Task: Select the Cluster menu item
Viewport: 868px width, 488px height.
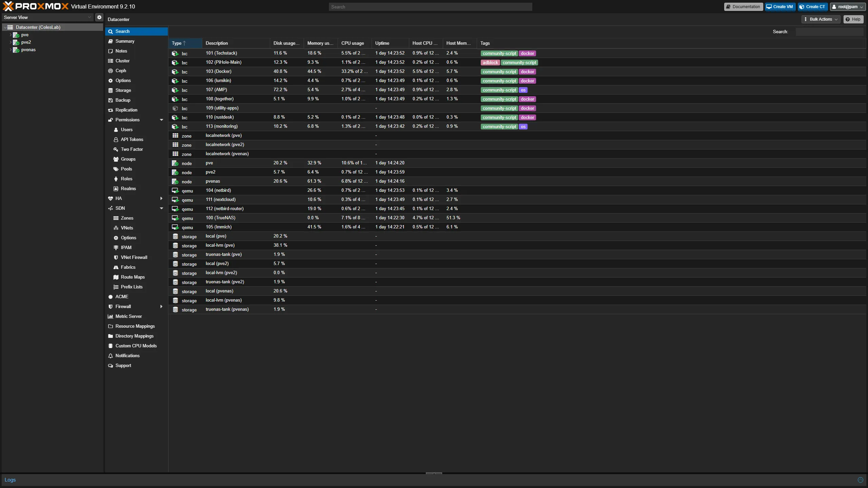Action: [x=136, y=61]
